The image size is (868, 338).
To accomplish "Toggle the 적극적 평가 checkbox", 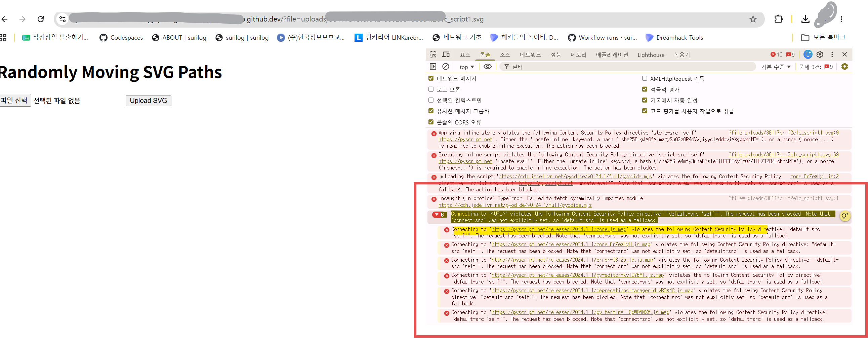I will point(645,89).
